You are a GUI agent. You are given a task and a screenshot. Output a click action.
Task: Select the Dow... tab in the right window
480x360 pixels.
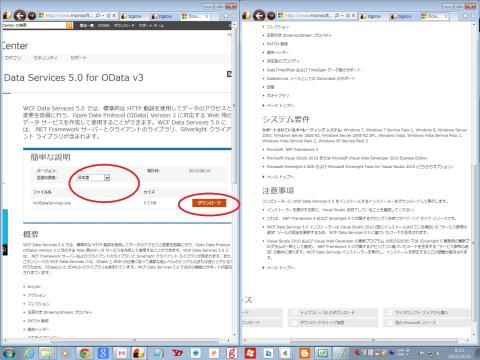click(x=433, y=16)
